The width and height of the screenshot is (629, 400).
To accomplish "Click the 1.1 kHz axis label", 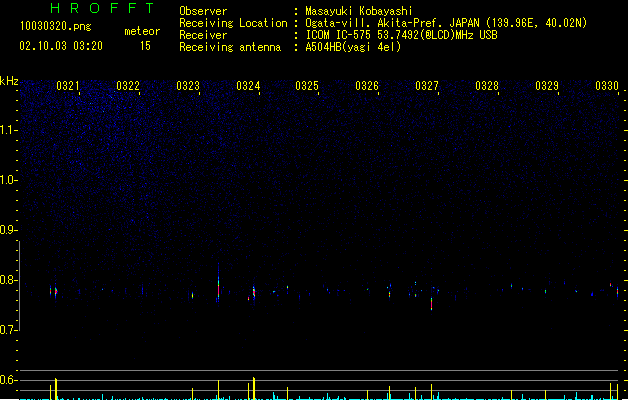I will click(8, 130).
